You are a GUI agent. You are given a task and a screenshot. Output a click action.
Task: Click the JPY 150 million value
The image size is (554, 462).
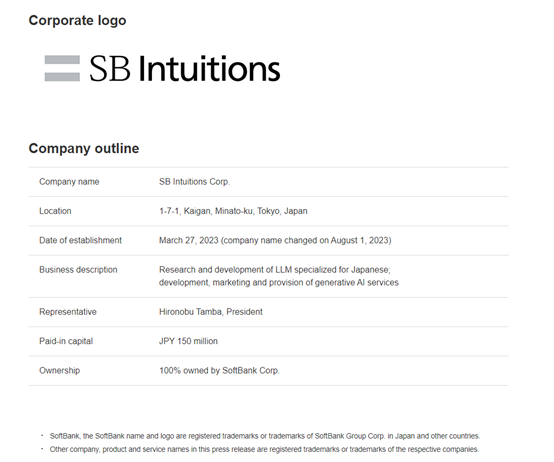point(188,341)
